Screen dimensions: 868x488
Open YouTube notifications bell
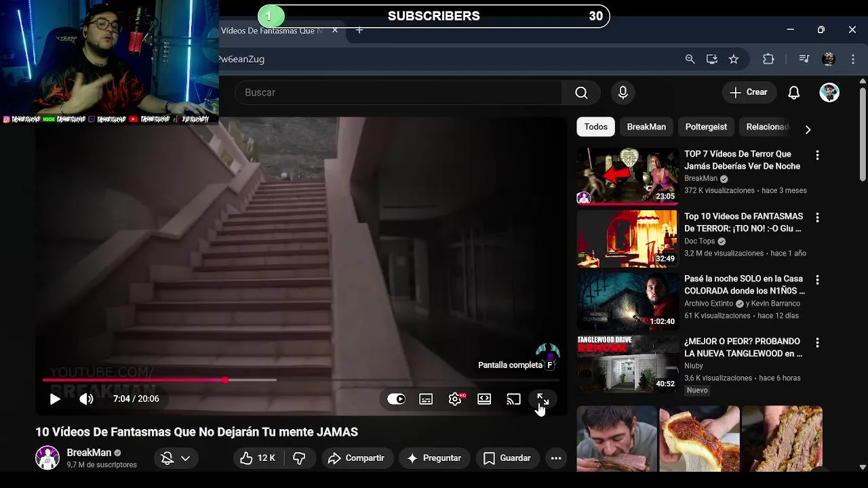pos(794,92)
